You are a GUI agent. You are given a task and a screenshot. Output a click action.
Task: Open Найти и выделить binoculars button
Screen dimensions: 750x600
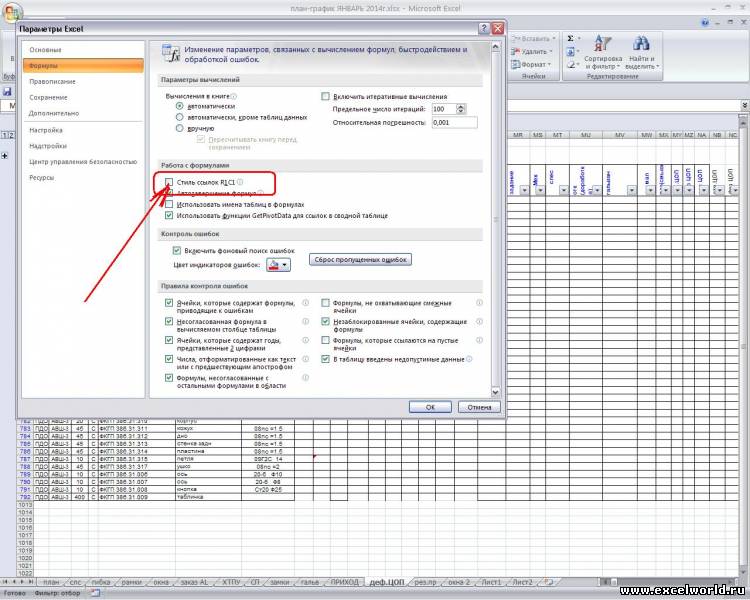click(641, 53)
